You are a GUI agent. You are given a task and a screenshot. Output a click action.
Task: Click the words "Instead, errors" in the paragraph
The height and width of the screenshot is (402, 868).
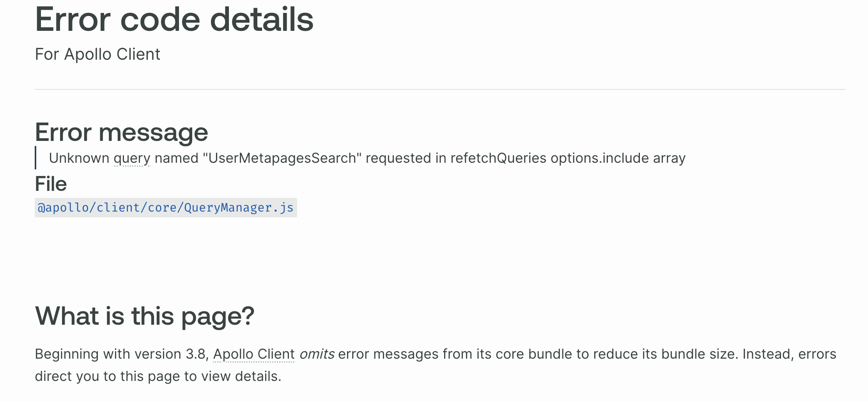pos(789,354)
